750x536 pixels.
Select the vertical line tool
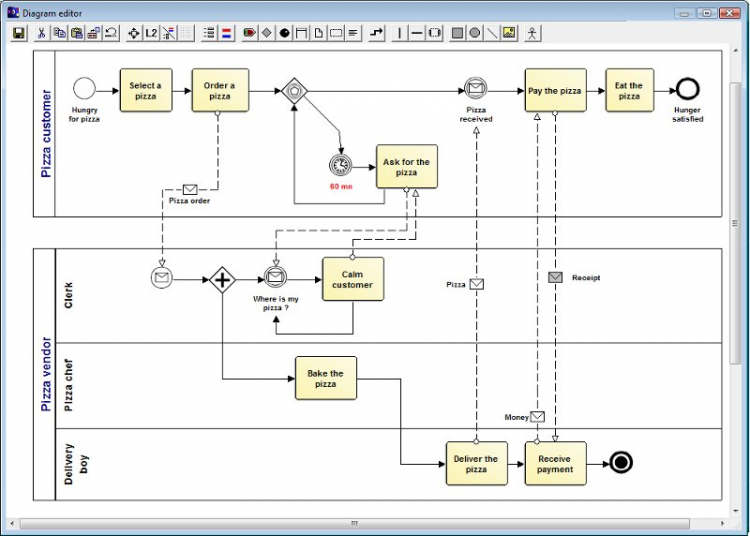(x=399, y=33)
